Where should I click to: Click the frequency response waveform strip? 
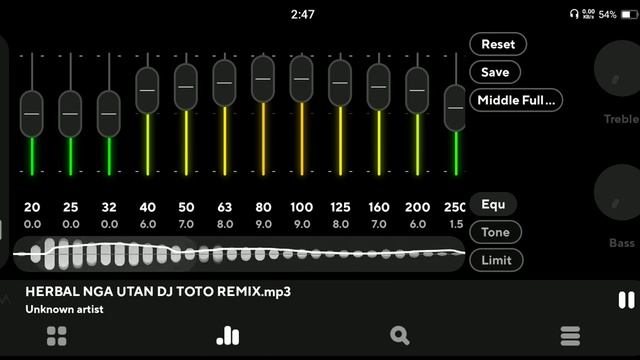pyautogui.click(x=239, y=254)
